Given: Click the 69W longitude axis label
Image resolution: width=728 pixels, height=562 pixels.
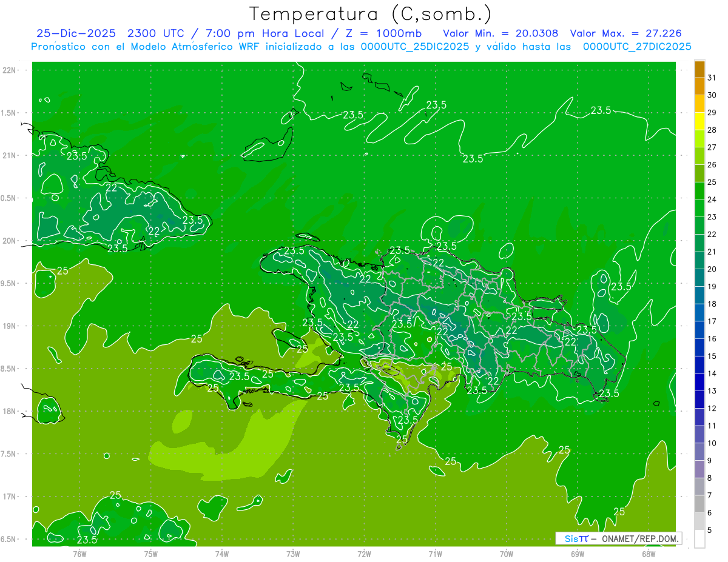Looking at the screenshot, I should [x=578, y=554].
